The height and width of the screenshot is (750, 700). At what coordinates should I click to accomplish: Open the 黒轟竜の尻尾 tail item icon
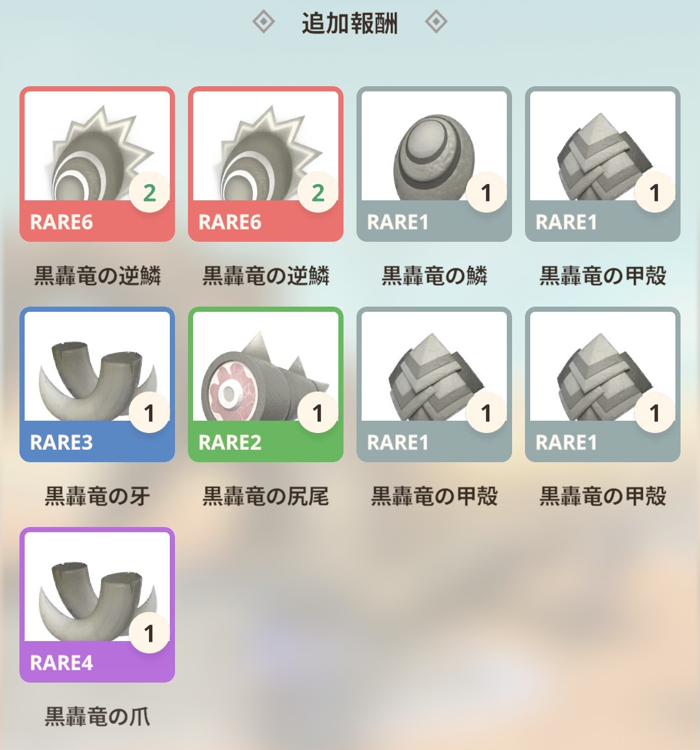[265, 384]
